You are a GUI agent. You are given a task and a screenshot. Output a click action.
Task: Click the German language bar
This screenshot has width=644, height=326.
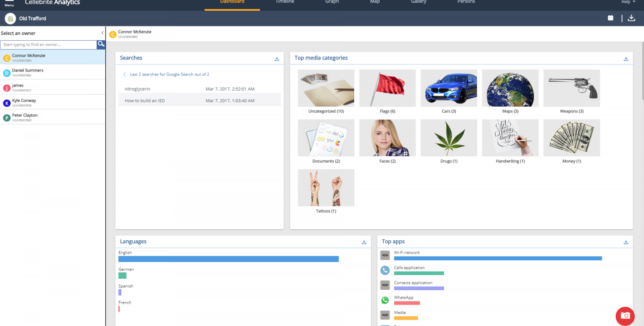pos(123,276)
